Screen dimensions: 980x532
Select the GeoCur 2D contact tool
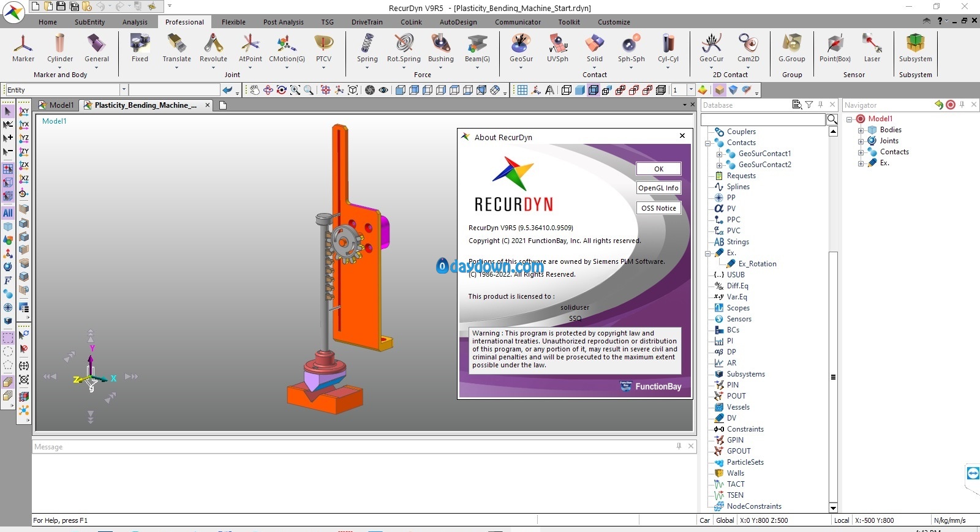tap(711, 48)
